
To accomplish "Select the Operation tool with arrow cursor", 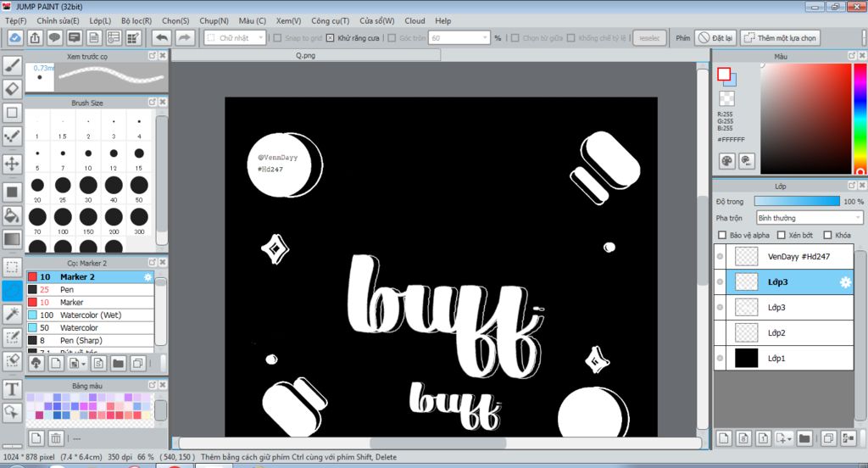I will [12, 413].
